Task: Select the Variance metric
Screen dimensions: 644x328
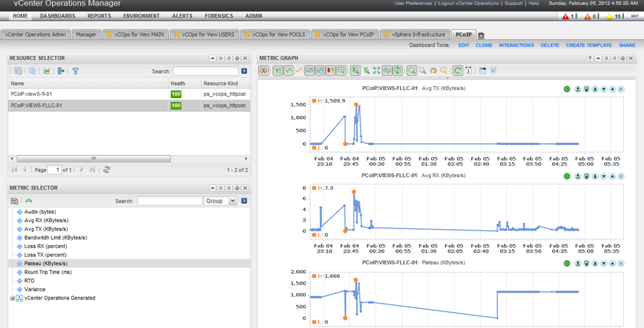Action: click(35, 290)
